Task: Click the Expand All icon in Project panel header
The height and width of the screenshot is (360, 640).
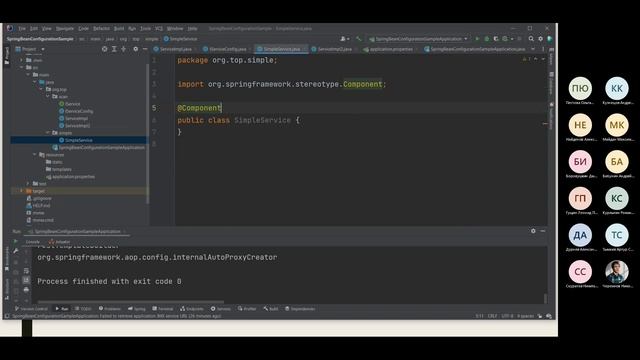Action: (114, 49)
